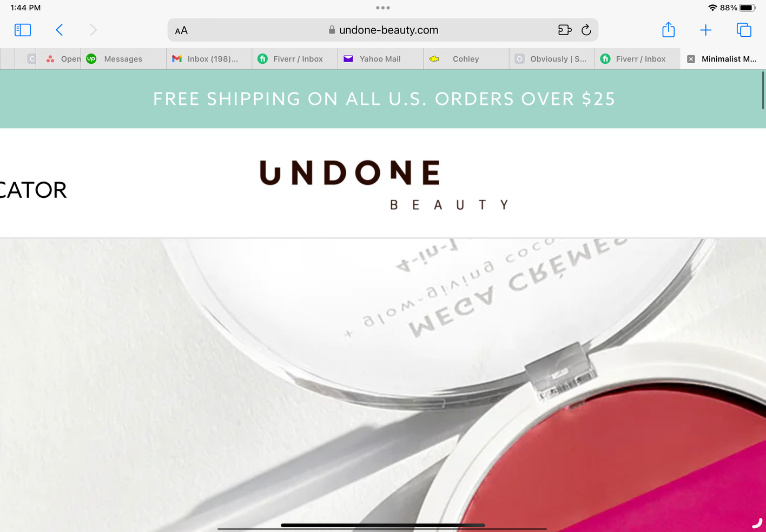Close the Minimalist M... tab
Screen dimensions: 766x532
pyautogui.click(x=691, y=59)
